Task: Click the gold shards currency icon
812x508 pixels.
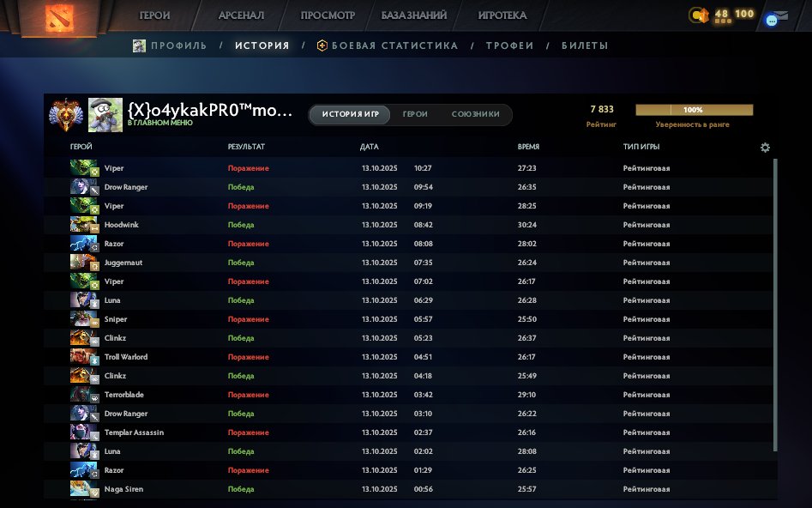Action: 699,15
